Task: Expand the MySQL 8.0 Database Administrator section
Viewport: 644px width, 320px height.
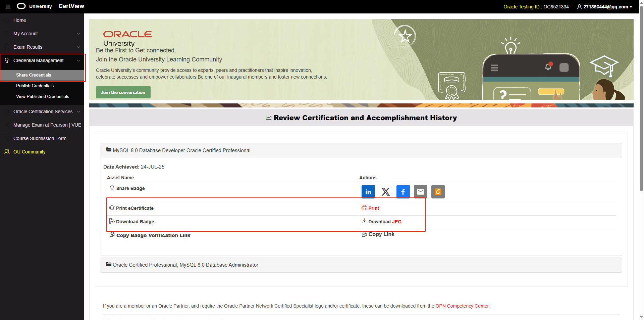Action: click(361, 265)
